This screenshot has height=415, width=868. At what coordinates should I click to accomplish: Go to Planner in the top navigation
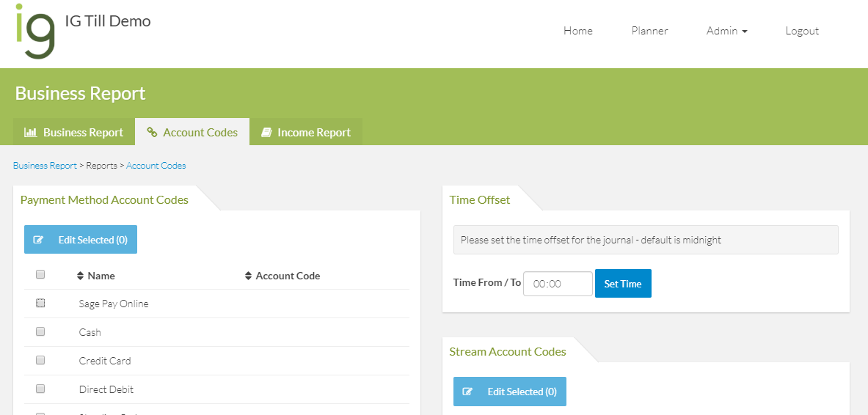click(649, 31)
